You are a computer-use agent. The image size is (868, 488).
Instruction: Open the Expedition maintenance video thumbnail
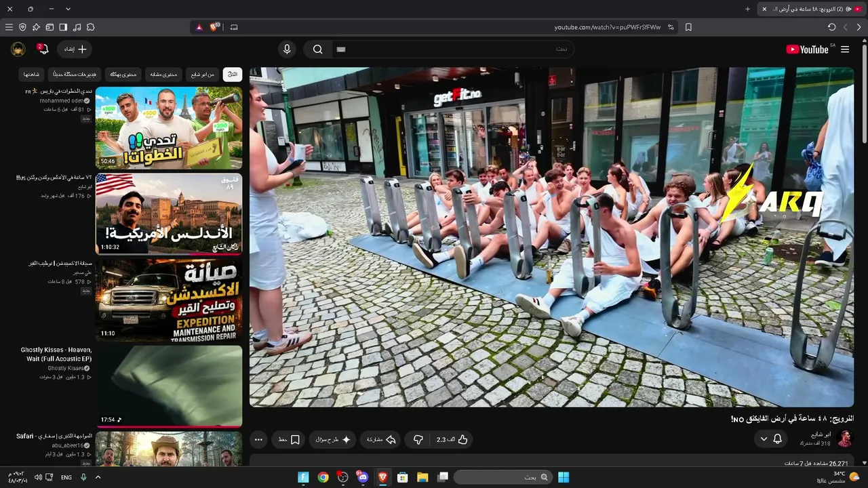click(x=169, y=300)
